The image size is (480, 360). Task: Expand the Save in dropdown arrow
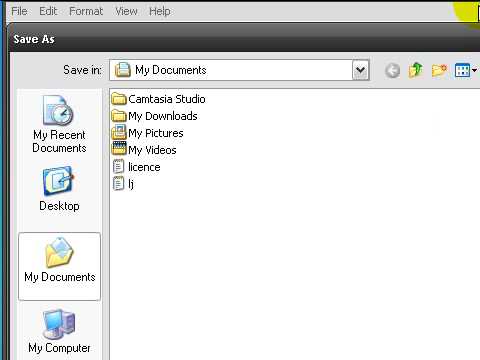[360, 70]
